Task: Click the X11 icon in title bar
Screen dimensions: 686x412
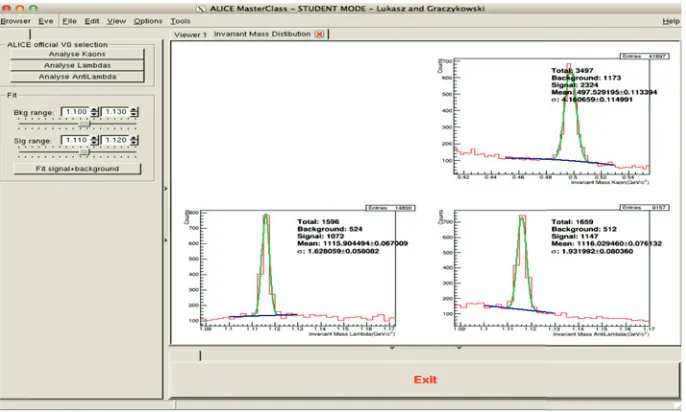Action: [200, 8]
